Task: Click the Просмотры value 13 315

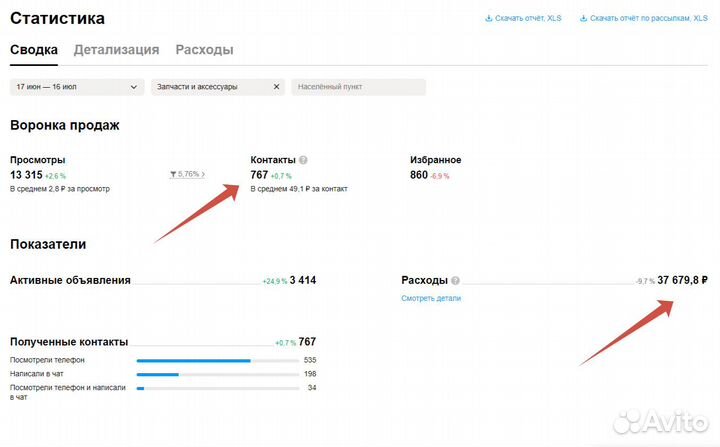Action: pos(26,175)
